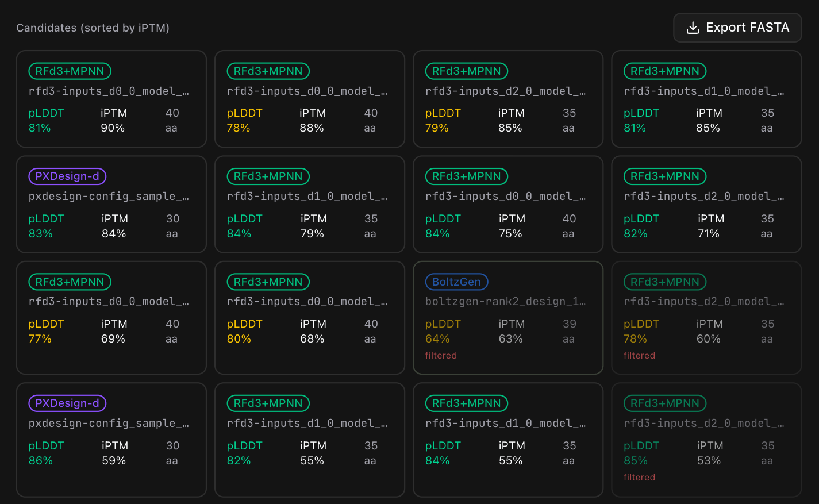Click the '40 aa' length on the 69% iPTM card
This screenshot has height=504, width=819.
[x=172, y=332]
